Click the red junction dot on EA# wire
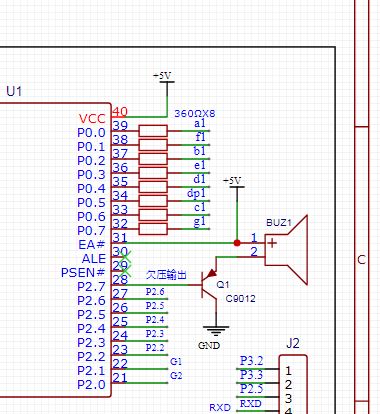This screenshot has height=414, width=380. coord(237,243)
